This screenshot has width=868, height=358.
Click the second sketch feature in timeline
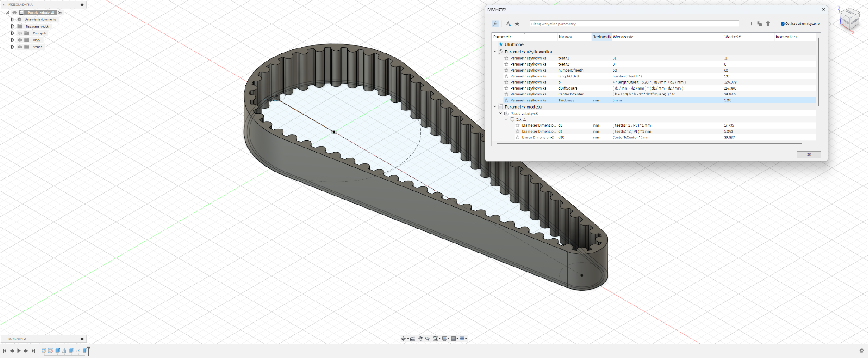point(51,350)
